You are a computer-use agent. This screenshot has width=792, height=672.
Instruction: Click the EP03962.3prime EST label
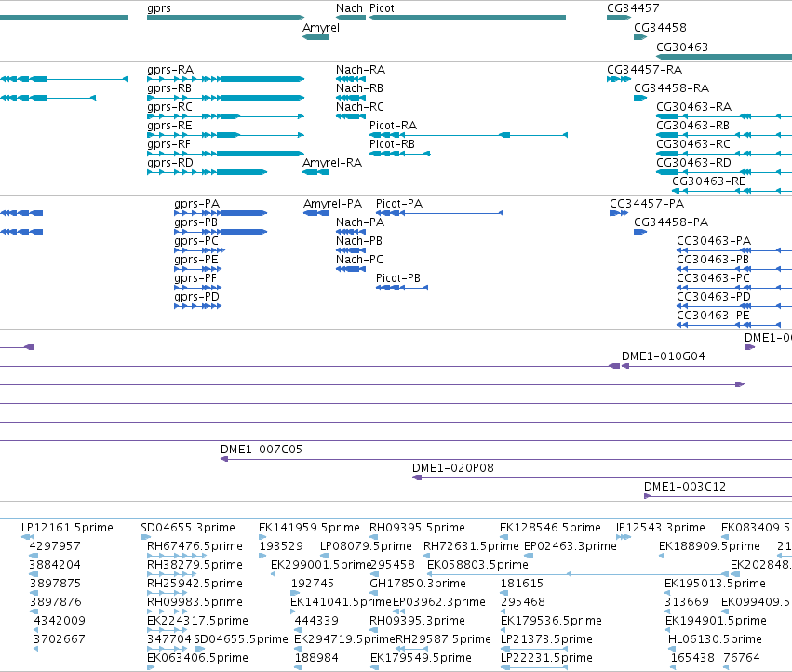click(x=439, y=602)
